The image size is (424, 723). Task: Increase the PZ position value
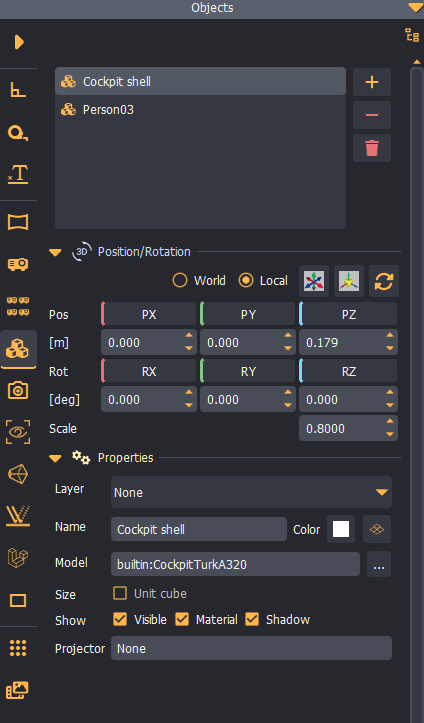coord(390,336)
